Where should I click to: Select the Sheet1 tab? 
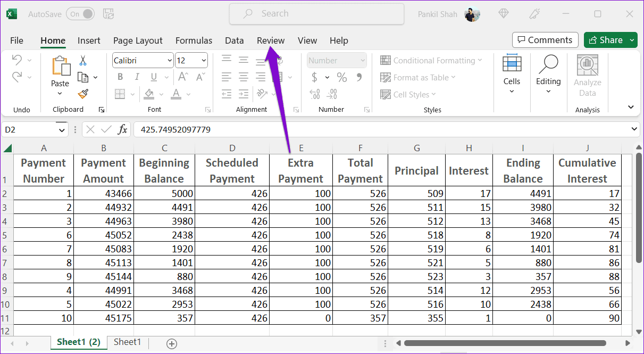128,342
